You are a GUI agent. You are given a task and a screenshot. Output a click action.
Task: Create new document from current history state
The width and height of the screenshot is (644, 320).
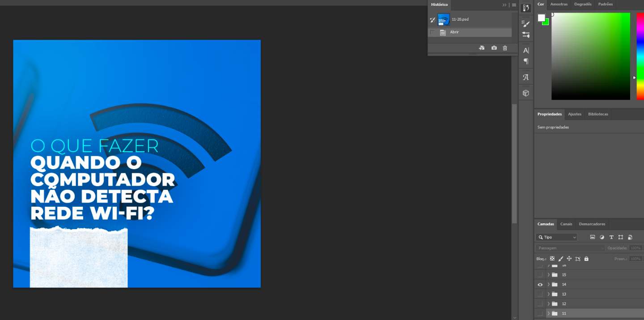pyautogui.click(x=482, y=48)
